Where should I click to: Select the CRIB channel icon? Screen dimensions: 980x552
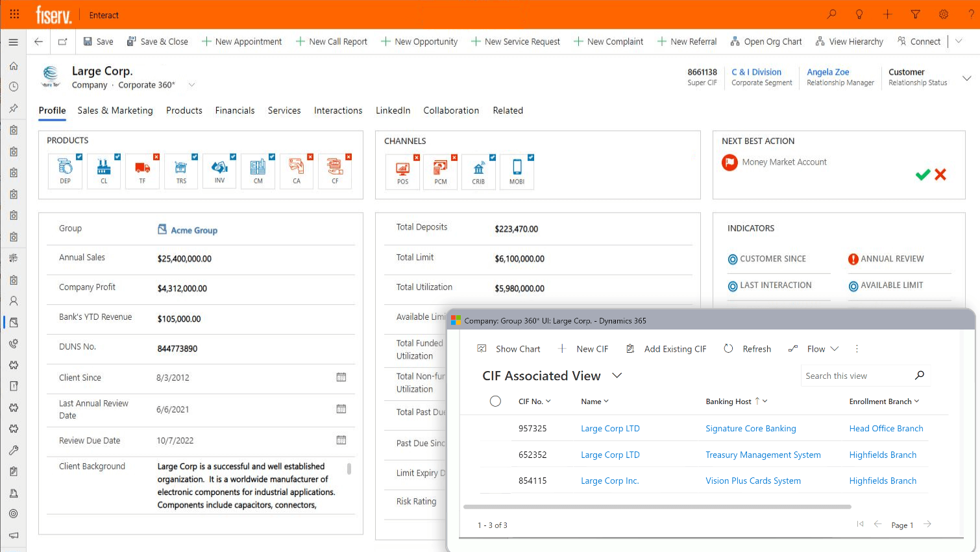coord(478,172)
